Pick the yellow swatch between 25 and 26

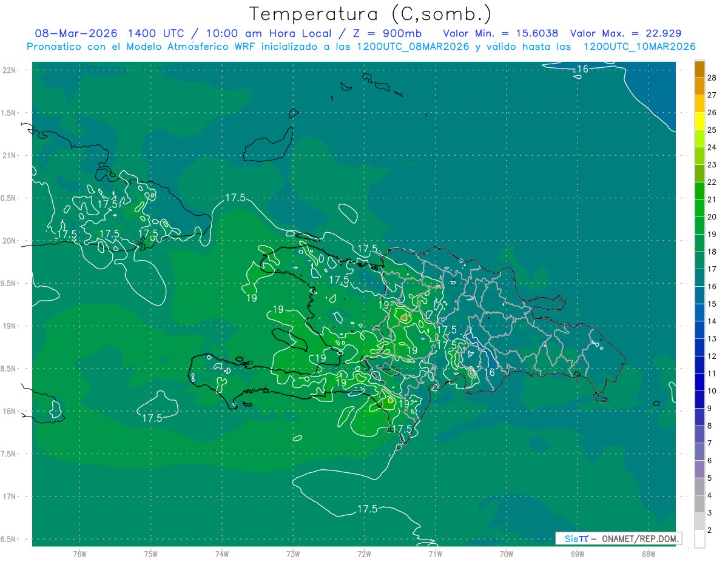[699, 121]
